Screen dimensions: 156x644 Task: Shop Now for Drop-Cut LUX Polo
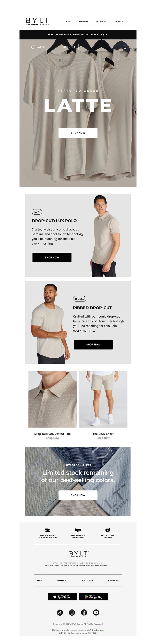pyautogui.click(x=52, y=257)
